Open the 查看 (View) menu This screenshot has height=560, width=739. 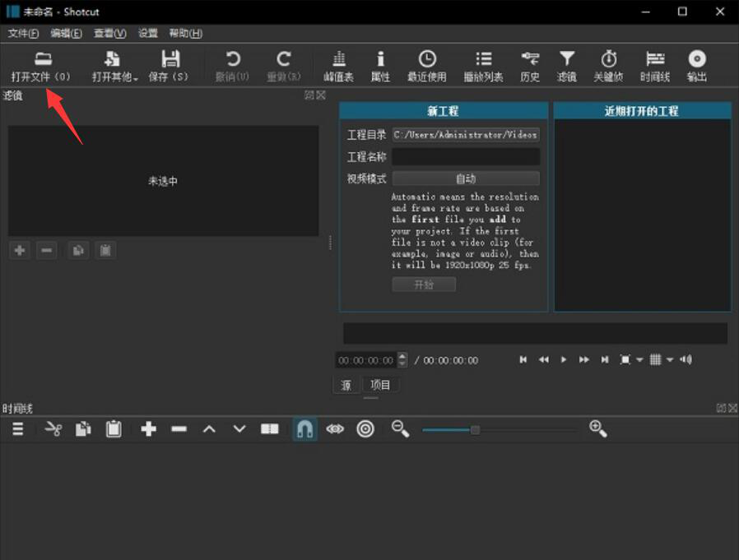pos(110,33)
